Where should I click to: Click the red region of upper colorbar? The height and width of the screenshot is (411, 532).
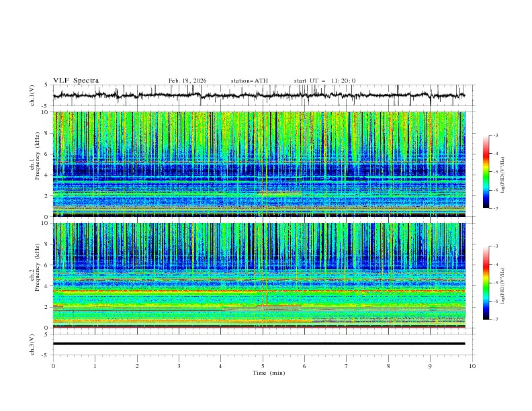pyautogui.click(x=486, y=154)
